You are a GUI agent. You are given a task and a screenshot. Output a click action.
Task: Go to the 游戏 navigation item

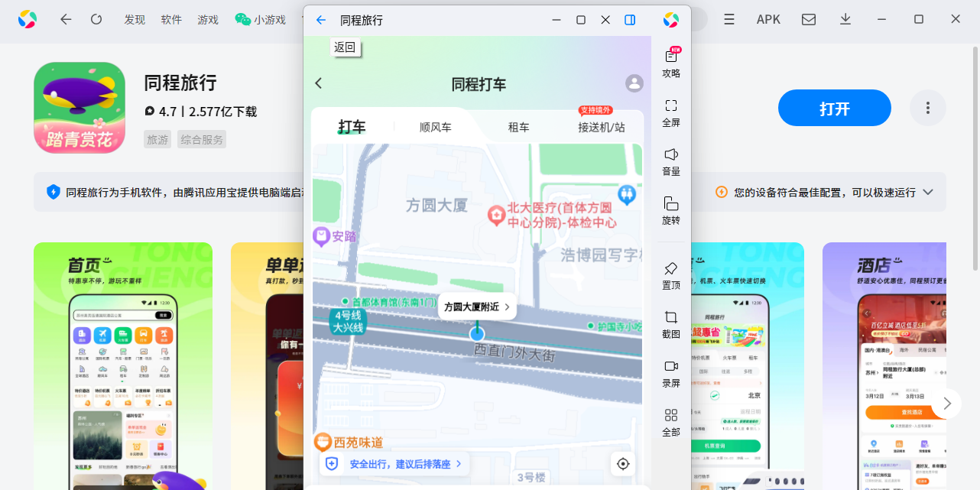tap(207, 19)
